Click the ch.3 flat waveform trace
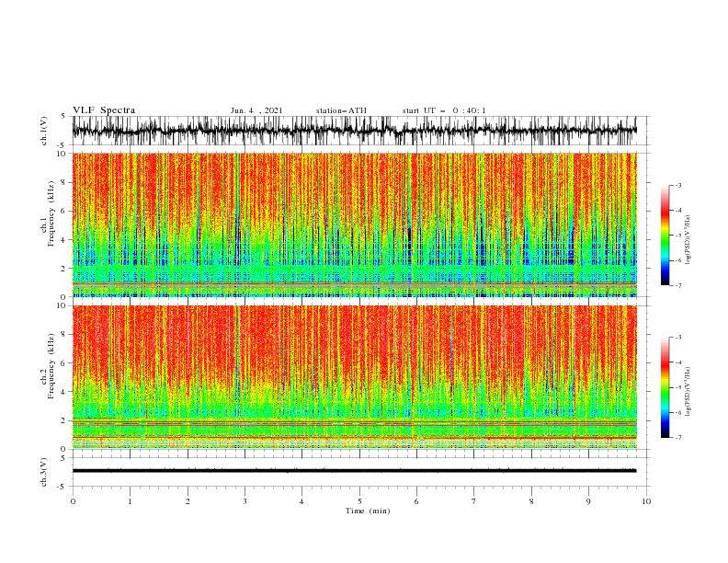 tap(355, 471)
